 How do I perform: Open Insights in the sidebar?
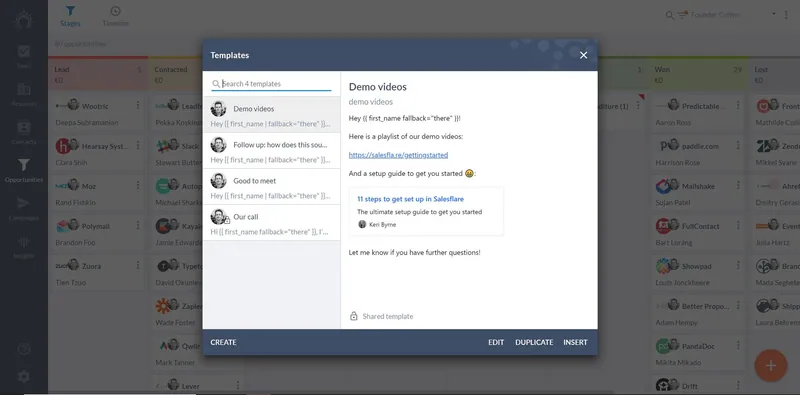pos(23,246)
